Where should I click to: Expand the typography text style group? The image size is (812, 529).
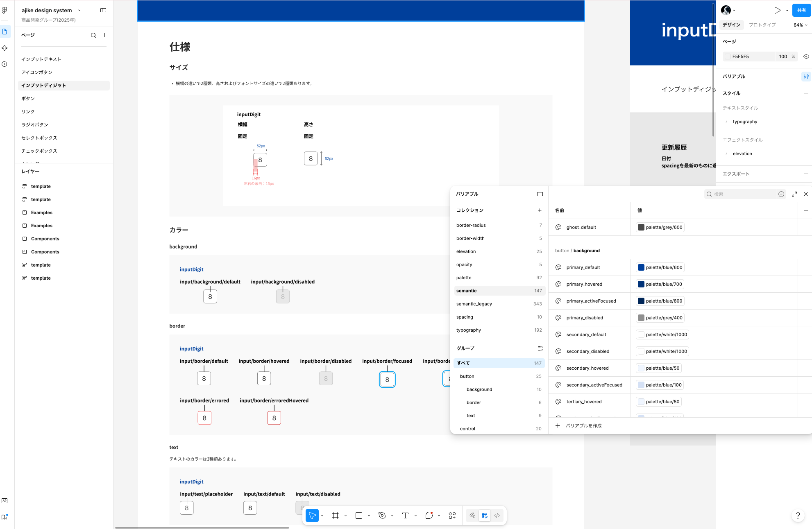tap(726, 122)
